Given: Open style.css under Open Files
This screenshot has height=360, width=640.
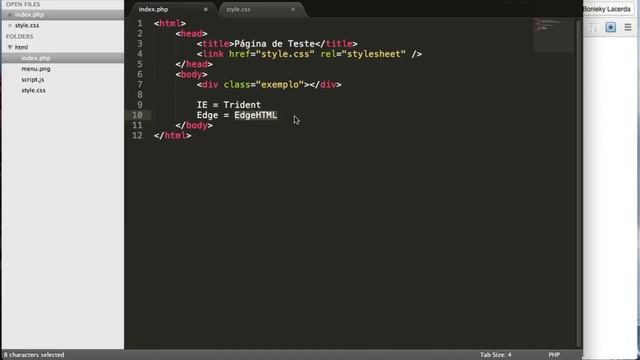Looking at the screenshot, I should click(x=27, y=25).
